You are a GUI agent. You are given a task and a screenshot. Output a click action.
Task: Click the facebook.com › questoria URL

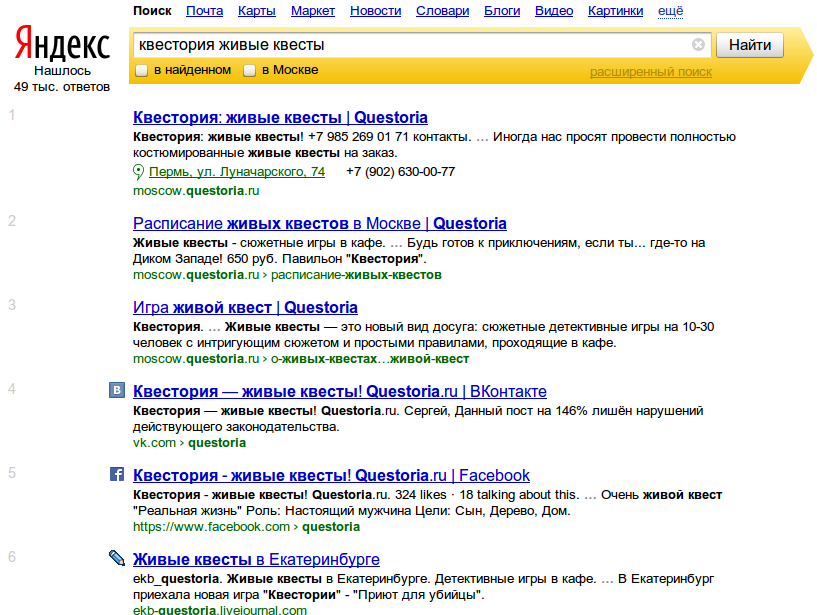click(x=246, y=526)
